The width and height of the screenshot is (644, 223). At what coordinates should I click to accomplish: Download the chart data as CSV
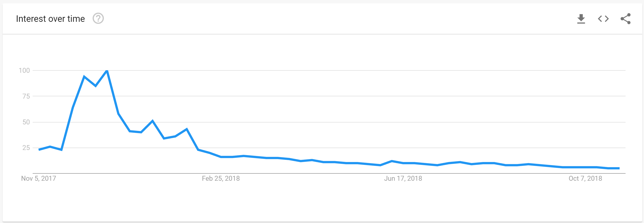[581, 19]
